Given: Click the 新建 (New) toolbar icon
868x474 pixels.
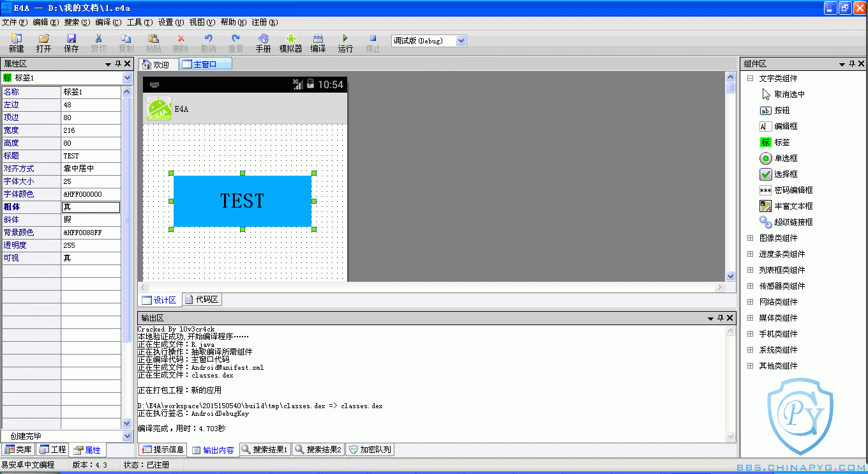Looking at the screenshot, I should click(x=16, y=43).
